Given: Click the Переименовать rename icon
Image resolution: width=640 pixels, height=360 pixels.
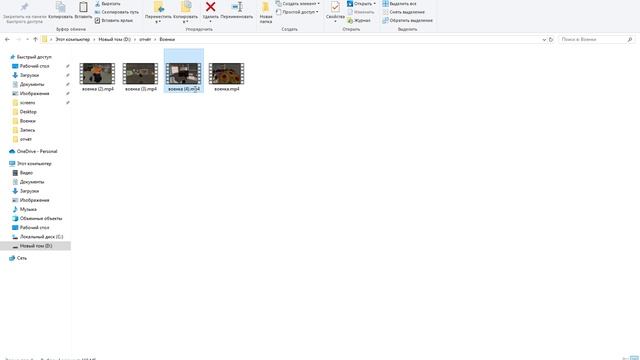Looking at the screenshot, I should tap(237, 7).
